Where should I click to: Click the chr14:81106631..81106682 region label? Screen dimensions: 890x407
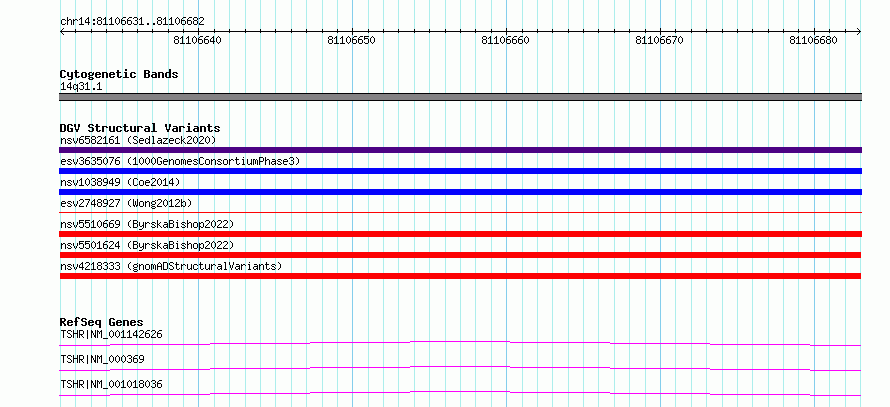[132, 22]
